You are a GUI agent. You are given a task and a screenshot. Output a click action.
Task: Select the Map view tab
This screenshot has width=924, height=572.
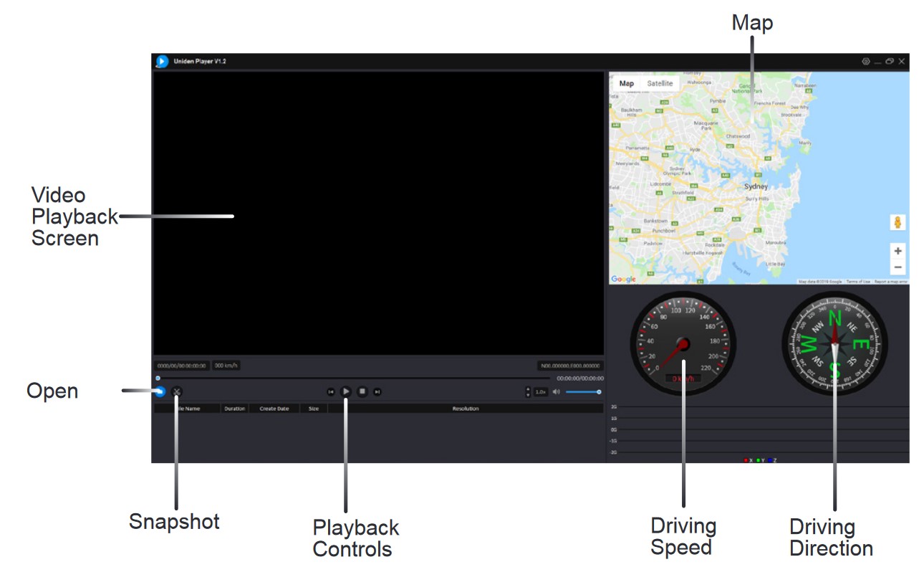[627, 84]
